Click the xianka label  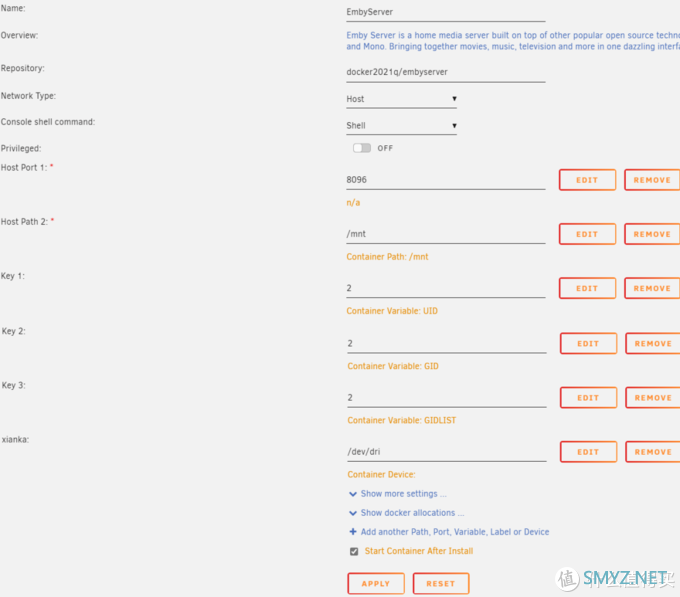click(16, 440)
